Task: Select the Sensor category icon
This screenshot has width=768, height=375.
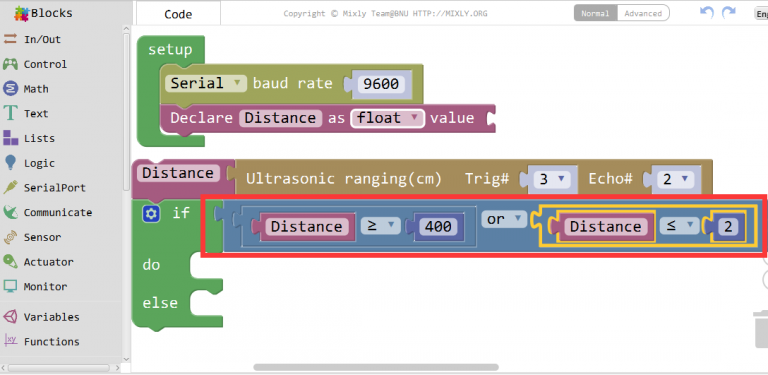Action: pyautogui.click(x=10, y=237)
